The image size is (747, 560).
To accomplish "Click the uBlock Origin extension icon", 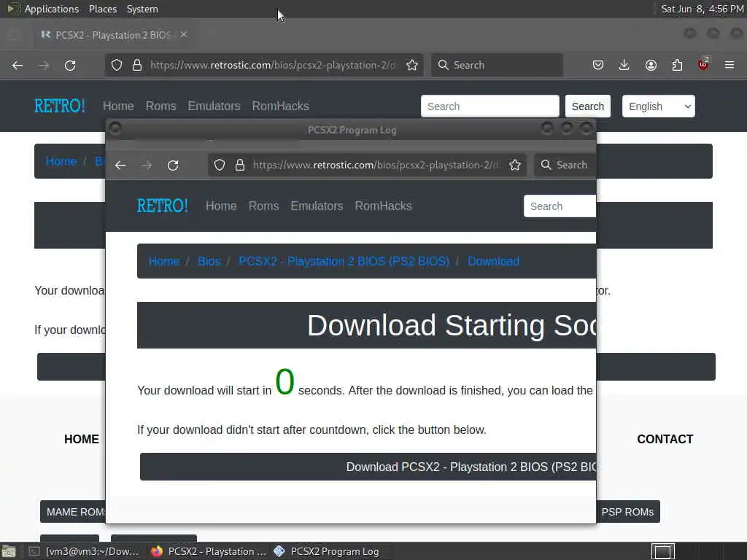I will coord(703,64).
